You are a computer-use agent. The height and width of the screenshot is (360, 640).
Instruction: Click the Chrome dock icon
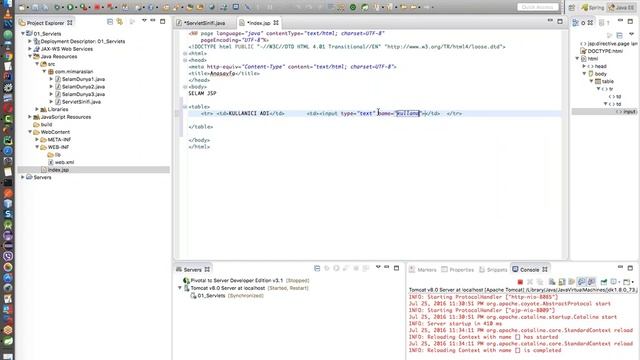click(8, 56)
